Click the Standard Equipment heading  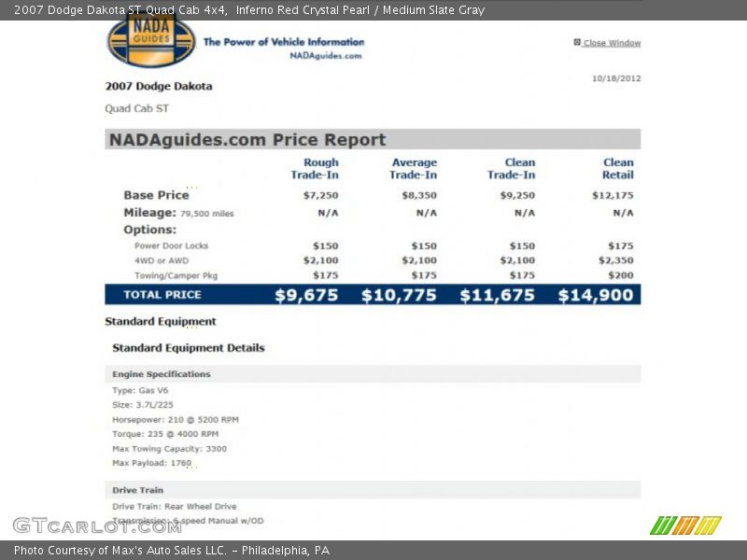point(161,321)
